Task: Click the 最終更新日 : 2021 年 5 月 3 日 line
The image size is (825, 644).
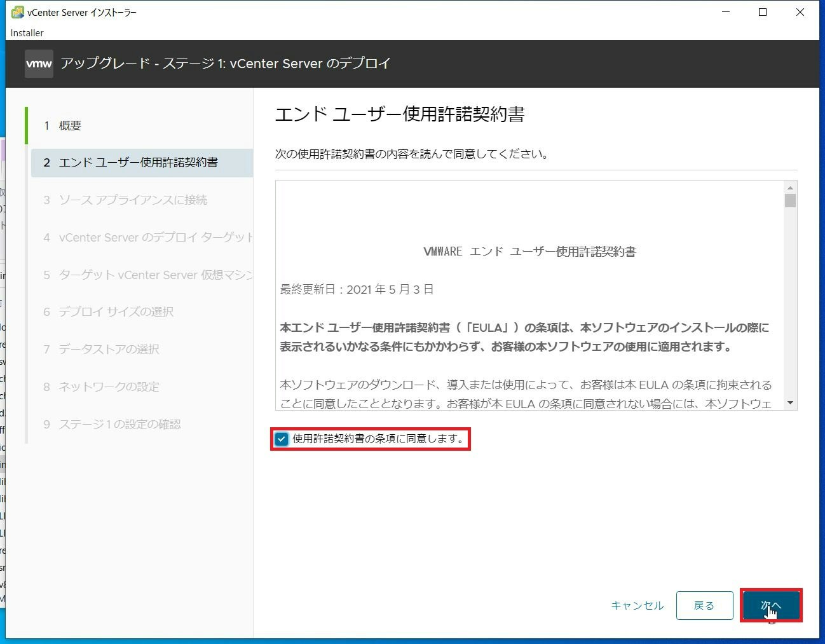Action: coord(357,289)
